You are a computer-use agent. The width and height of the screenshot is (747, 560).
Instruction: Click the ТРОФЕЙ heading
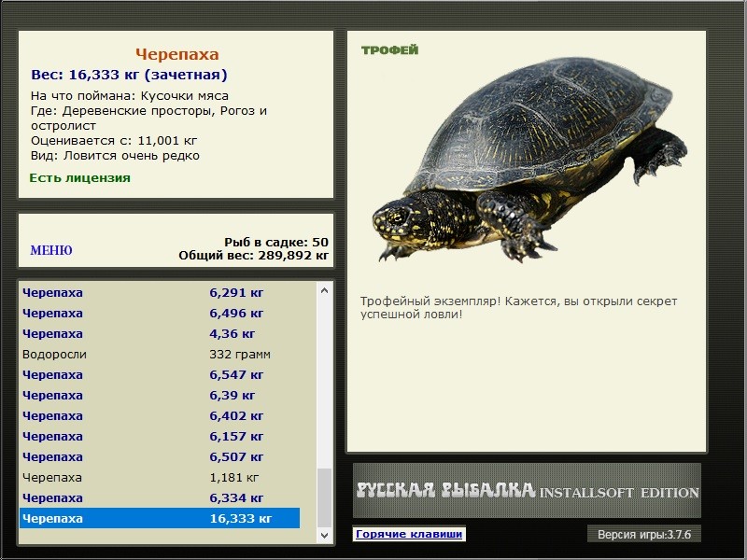389,50
